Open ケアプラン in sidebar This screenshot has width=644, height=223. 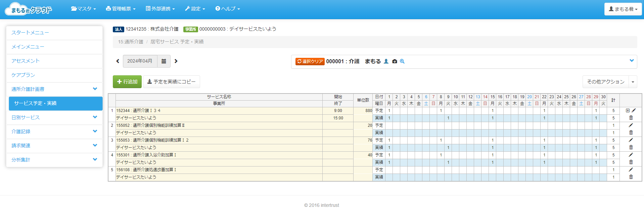[x=54, y=75]
